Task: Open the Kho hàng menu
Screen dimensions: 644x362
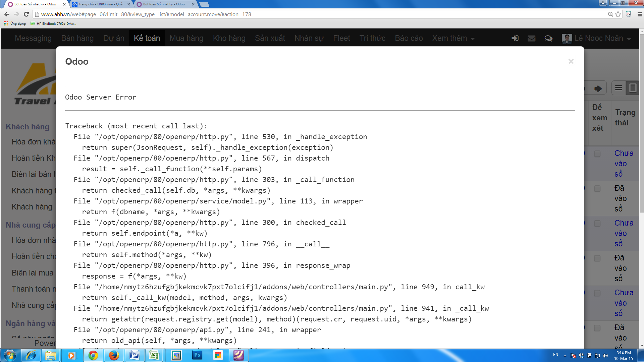Action: (229, 38)
